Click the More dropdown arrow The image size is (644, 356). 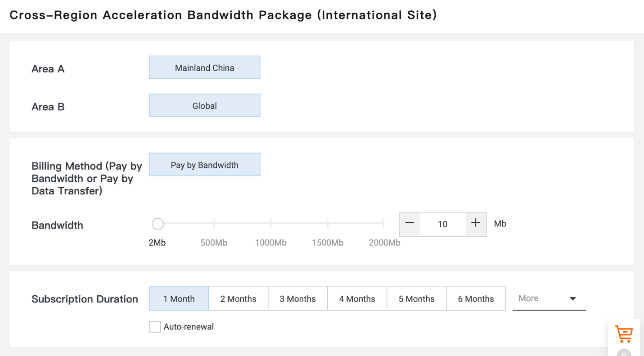[572, 299]
